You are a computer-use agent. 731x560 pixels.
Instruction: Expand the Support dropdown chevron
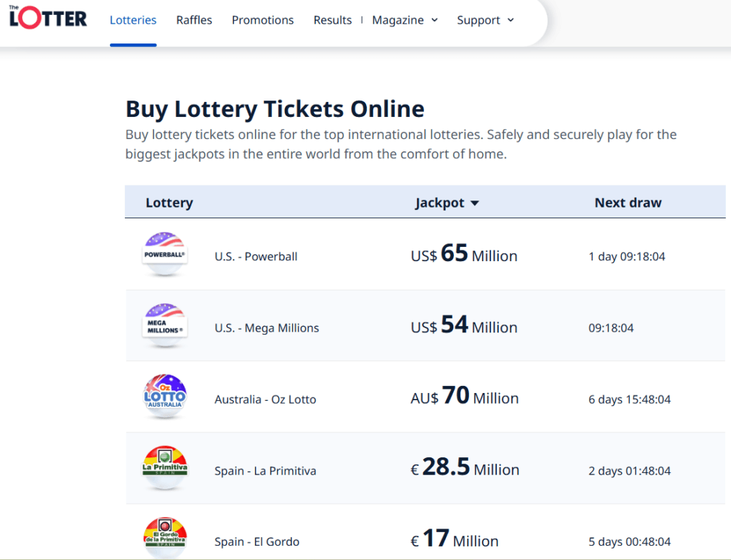(510, 20)
